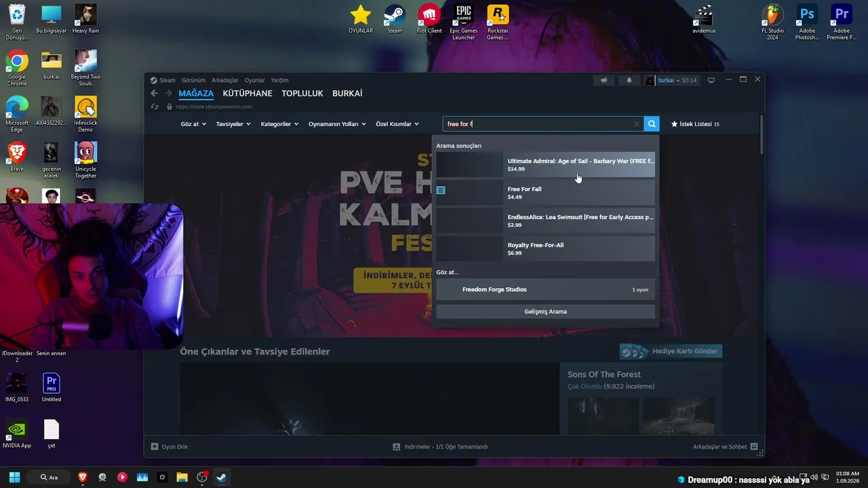The width and height of the screenshot is (868, 488).
Task: Open the Oyunlar menu
Action: (x=255, y=80)
